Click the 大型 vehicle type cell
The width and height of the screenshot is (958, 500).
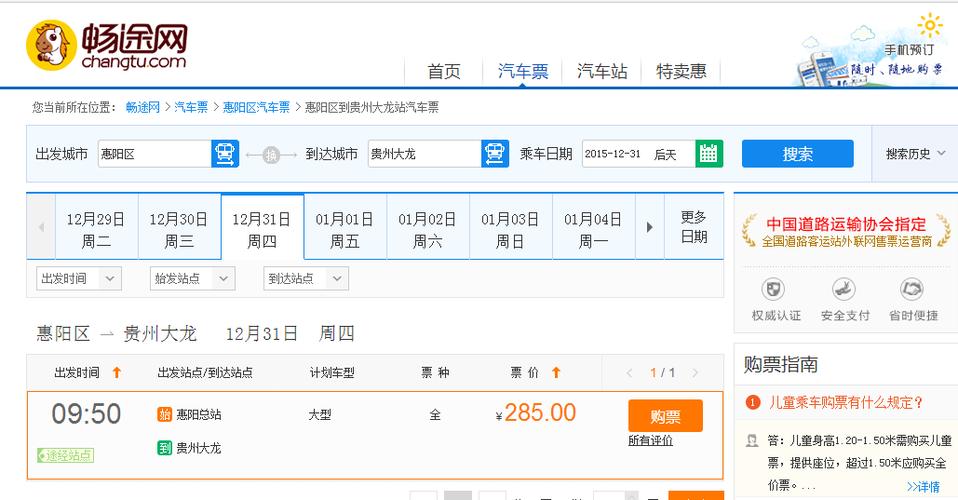[x=320, y=415]
